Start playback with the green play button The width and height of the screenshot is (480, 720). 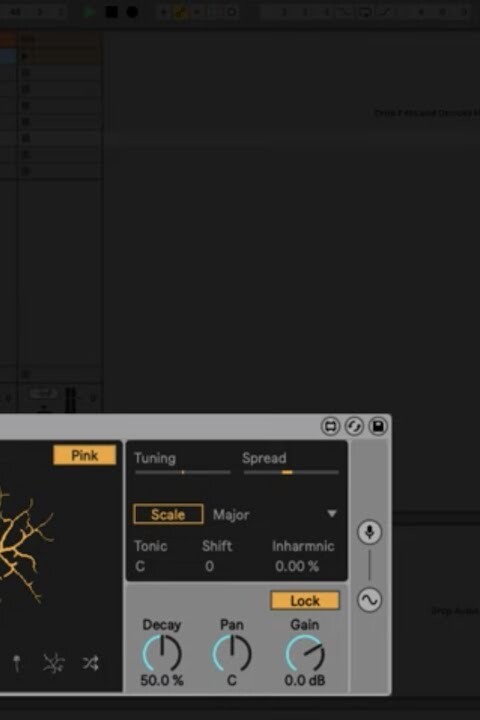[x=89, y=12]
